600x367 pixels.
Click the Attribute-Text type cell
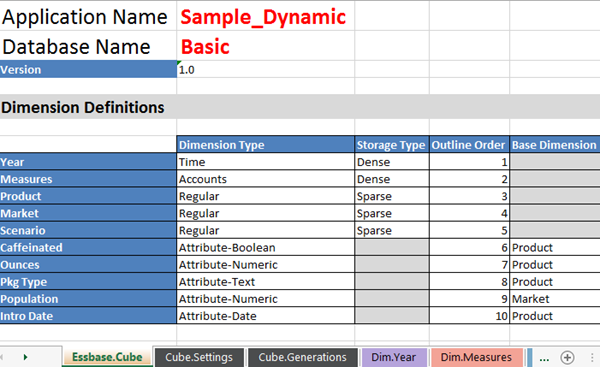266,282
